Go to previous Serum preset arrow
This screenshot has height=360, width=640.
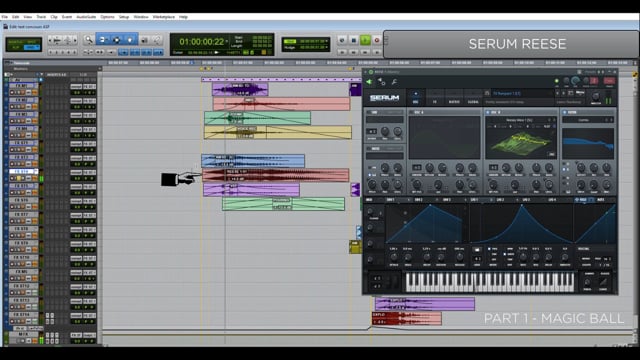click(558, 93)
